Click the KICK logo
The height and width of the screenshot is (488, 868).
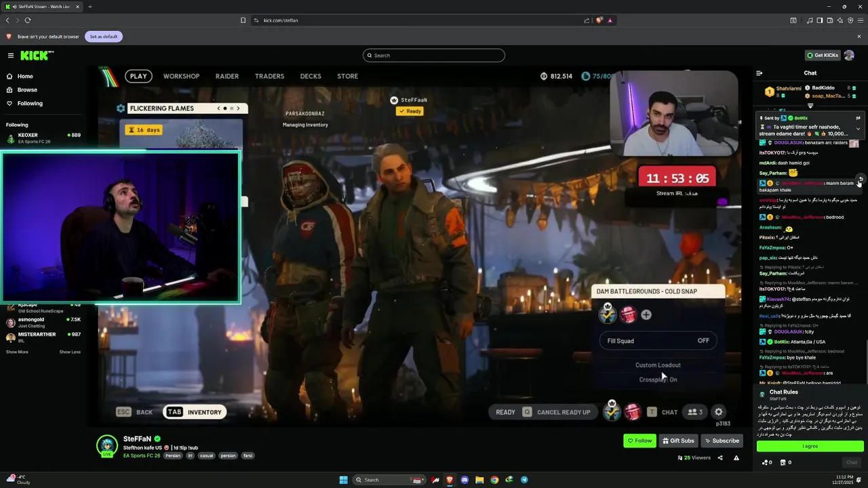pos(37,56)
